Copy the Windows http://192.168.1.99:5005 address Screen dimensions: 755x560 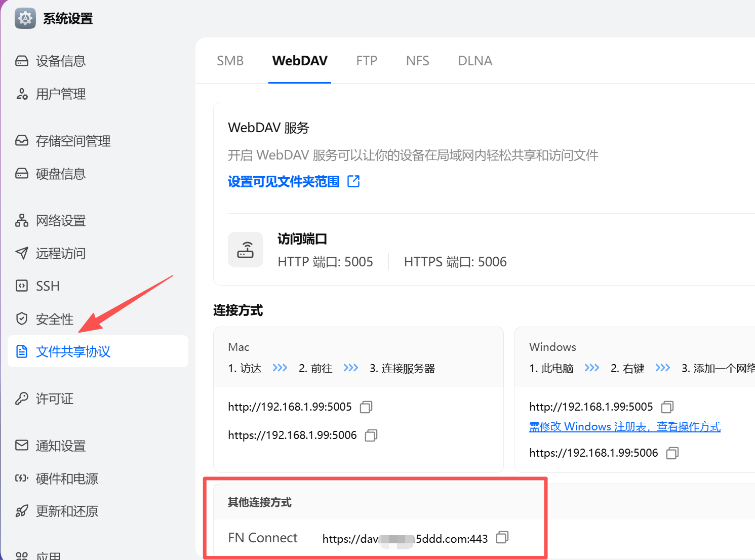667,407
